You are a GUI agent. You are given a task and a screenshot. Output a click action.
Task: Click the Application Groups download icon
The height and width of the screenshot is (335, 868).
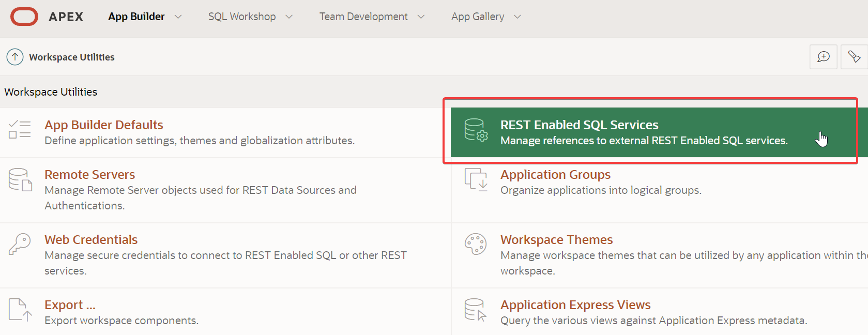(x=476, y=179)
